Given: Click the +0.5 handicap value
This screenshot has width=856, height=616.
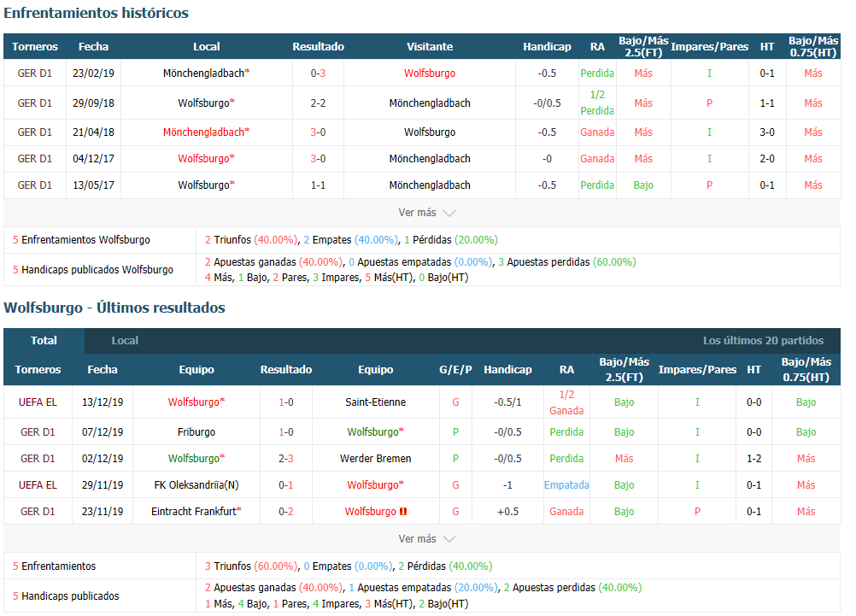Looking at the screenshot, I should pyautogui.click(x=507, y=512).
